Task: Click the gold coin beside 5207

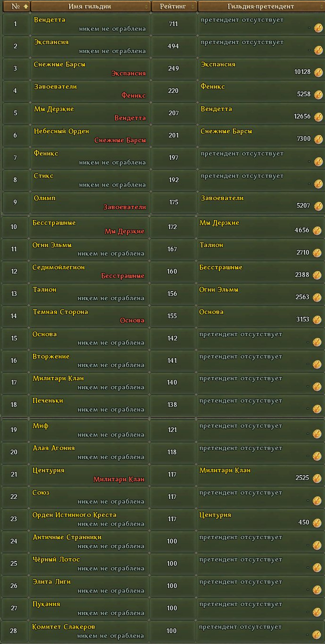Action: pyautogui.click(x=318, y=206)
